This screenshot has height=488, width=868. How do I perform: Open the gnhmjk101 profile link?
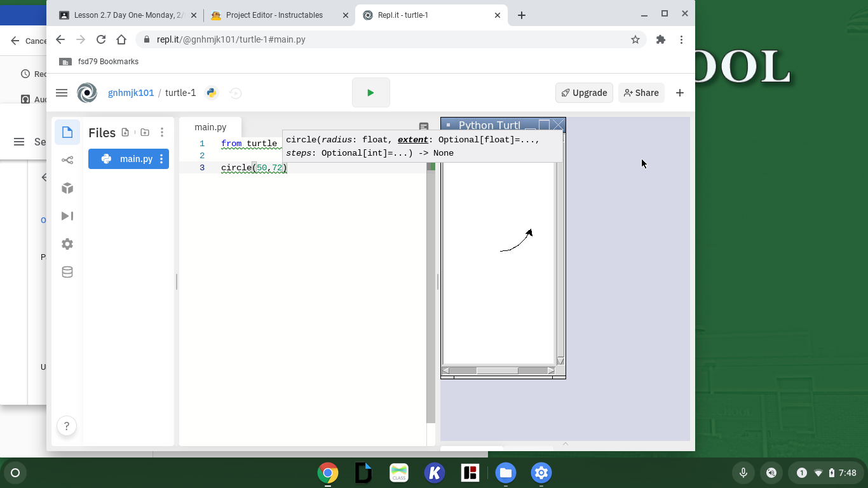[x=131, y=92]
